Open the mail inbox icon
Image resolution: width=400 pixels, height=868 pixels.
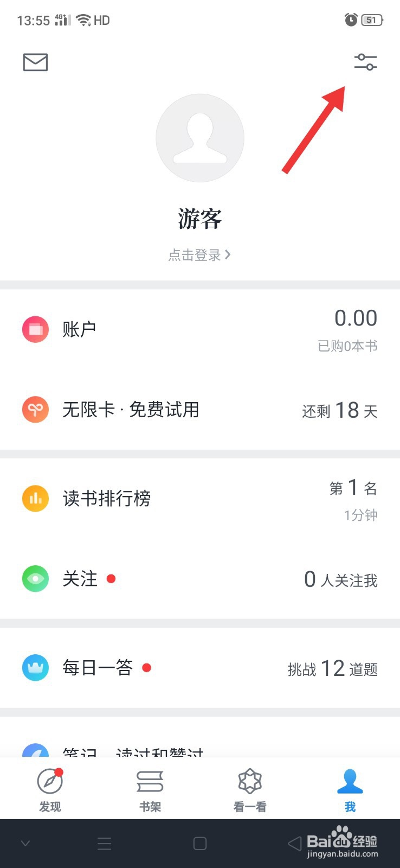(x=35, y=62)
